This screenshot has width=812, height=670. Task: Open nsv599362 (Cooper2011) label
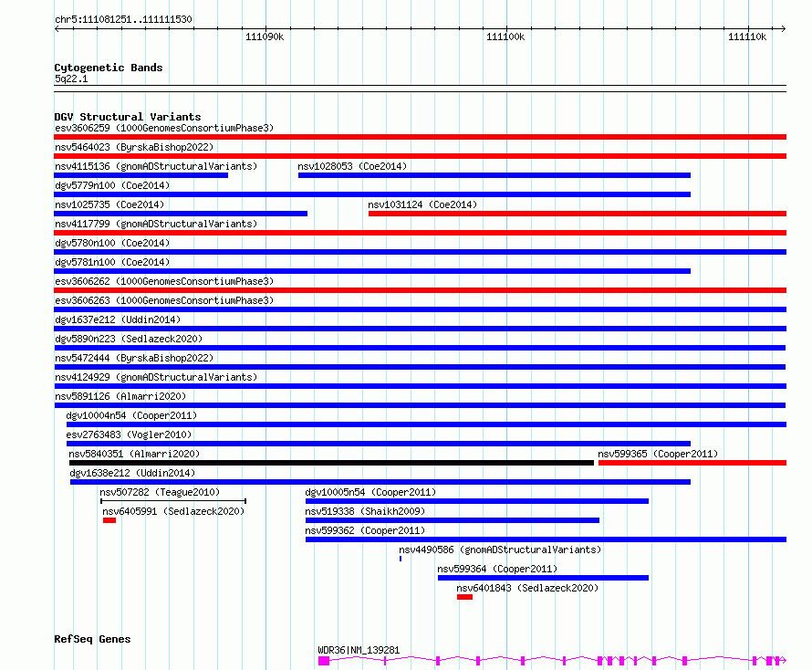click(365, 530)
